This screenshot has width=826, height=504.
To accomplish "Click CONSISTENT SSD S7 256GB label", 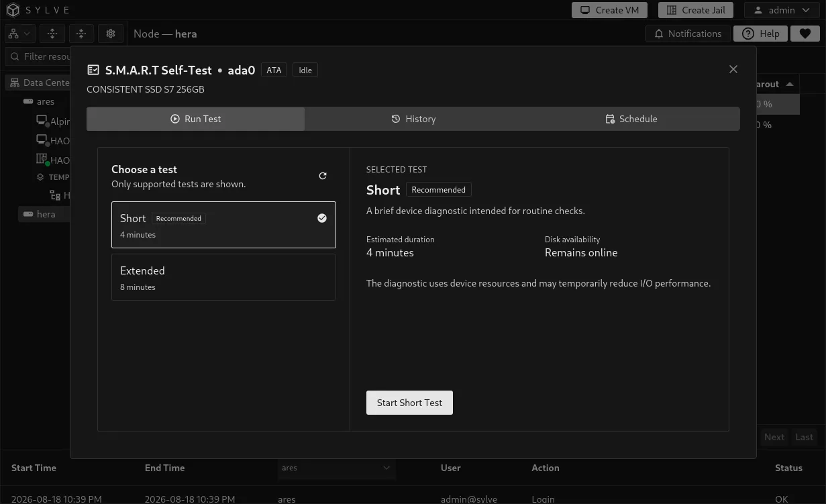I will pos(146,89).
